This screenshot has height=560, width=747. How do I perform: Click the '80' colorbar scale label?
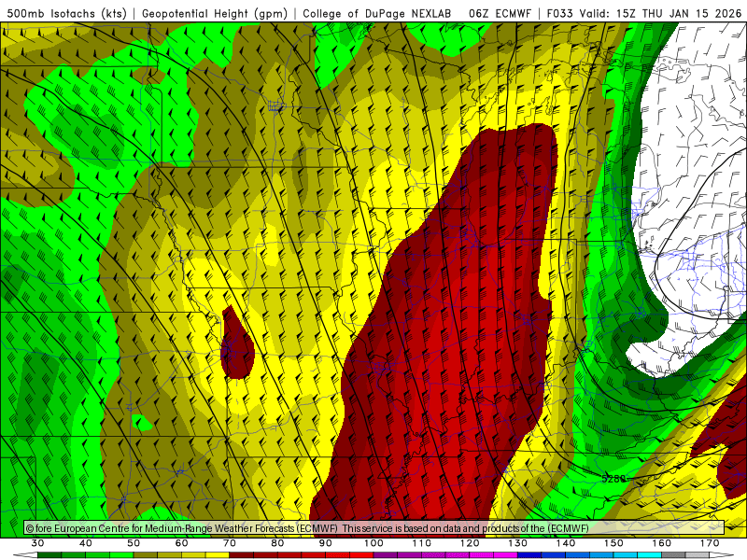[x=277, y=543]
